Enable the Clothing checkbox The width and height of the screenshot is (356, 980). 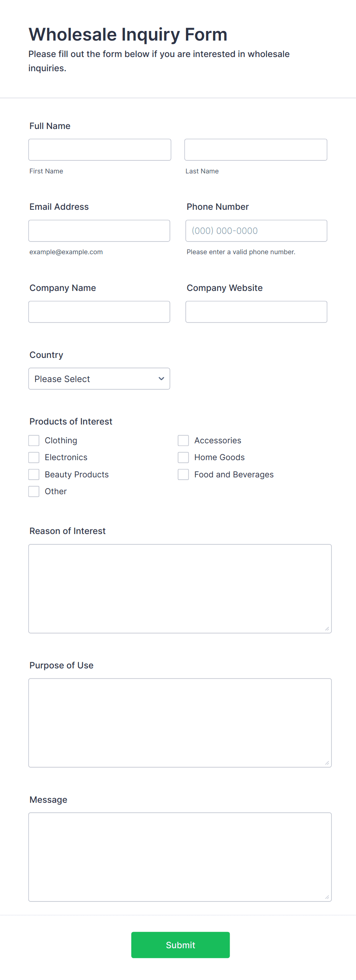[34, 441]
